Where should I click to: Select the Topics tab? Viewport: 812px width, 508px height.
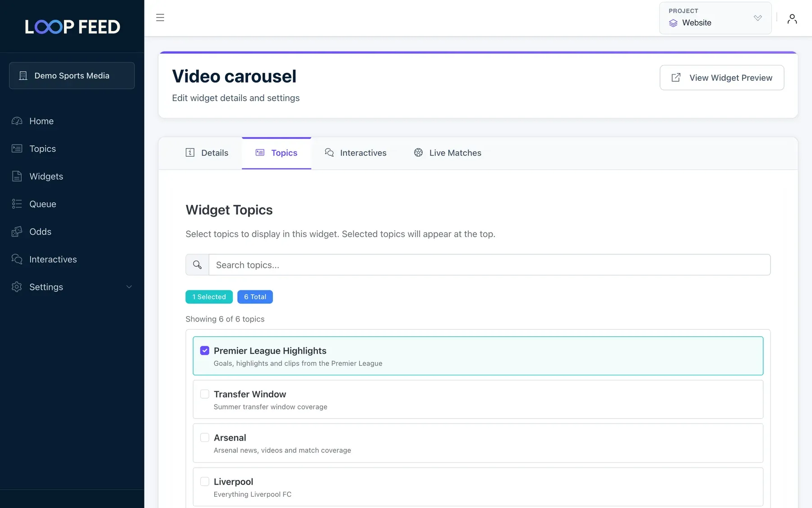[x=277, y=153]
